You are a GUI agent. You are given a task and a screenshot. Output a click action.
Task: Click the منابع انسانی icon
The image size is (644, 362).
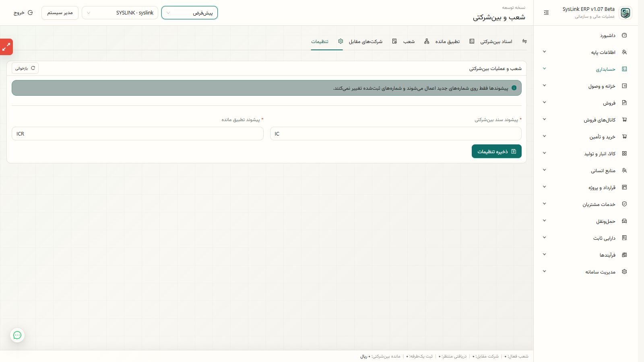click(x=624, y=171)
